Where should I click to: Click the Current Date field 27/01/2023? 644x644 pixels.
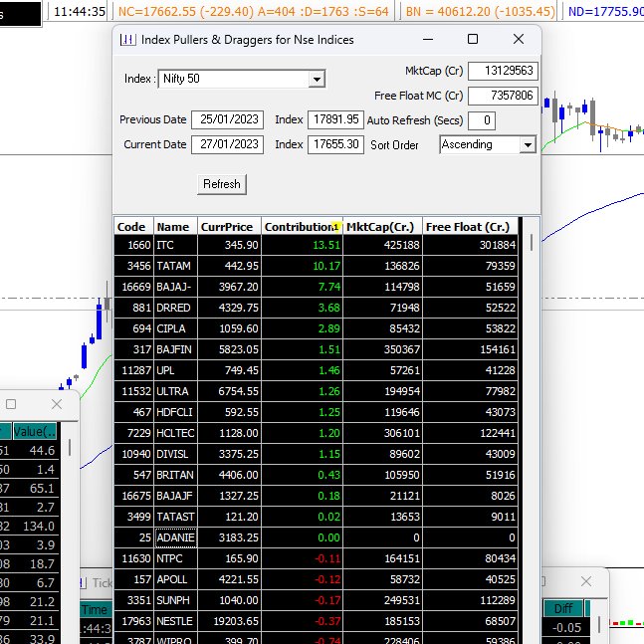click(x=228, y=144)
